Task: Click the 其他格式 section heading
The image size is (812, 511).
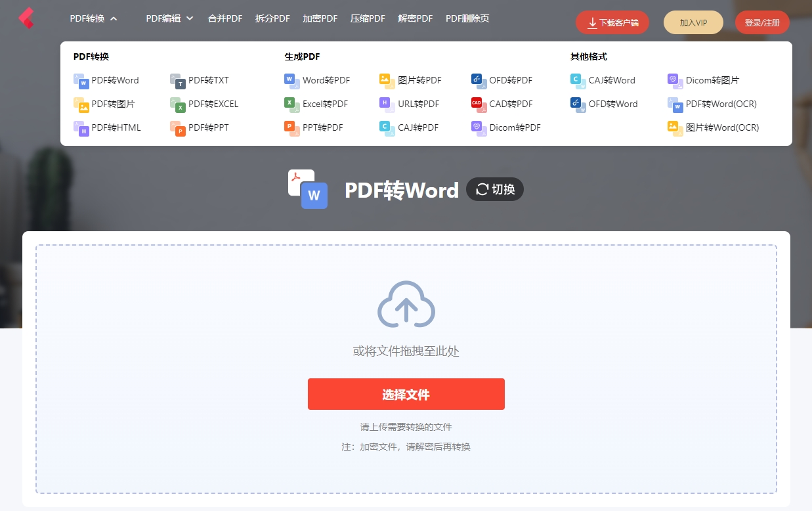Action: [x=589, y=57]
